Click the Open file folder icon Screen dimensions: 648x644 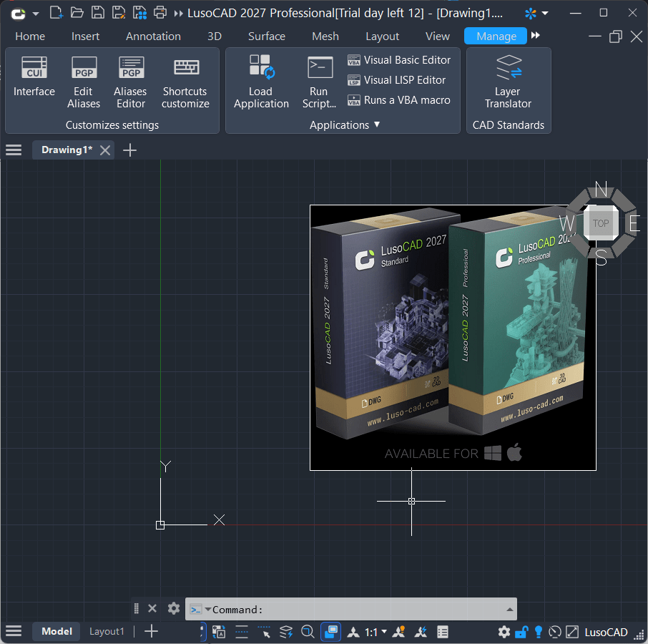[x=77, y=13]
